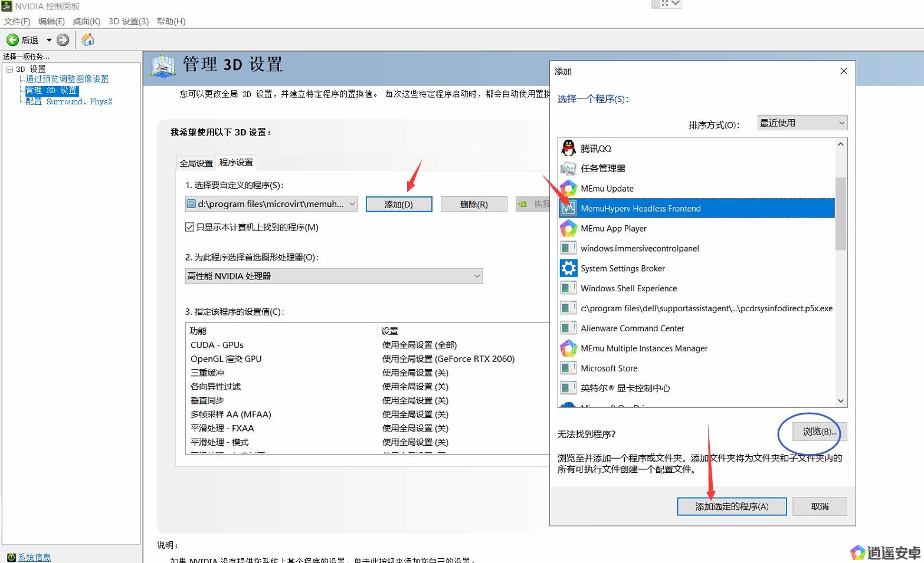Switch to the 全局设置 tab

click(196, 163)
